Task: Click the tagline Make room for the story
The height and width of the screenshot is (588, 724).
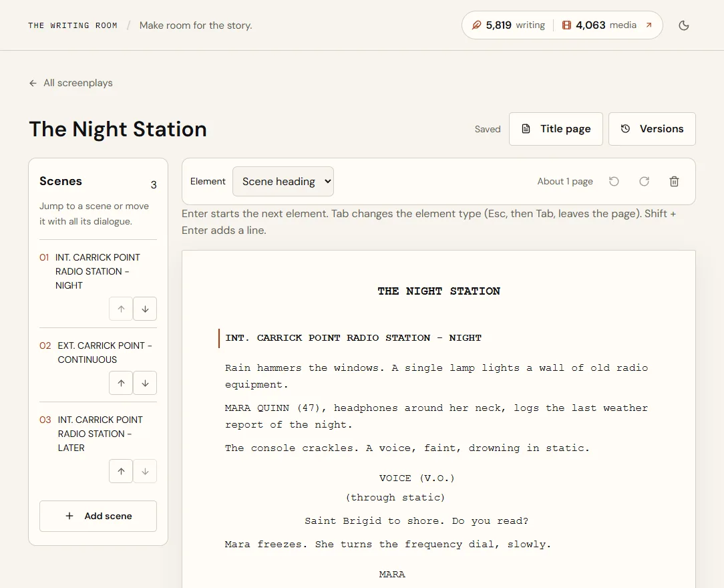Action: pyautogui.click(x=196, y=25)
